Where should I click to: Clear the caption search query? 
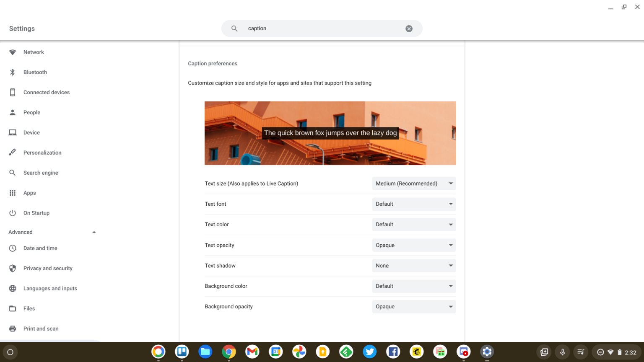[x=409, y=28]
